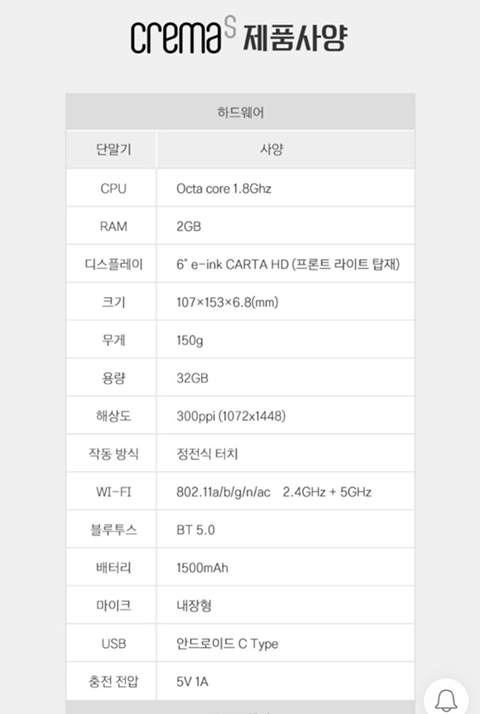Click the BT 5.0 bluetooth value
480x714 pixels.
[195, 530]
